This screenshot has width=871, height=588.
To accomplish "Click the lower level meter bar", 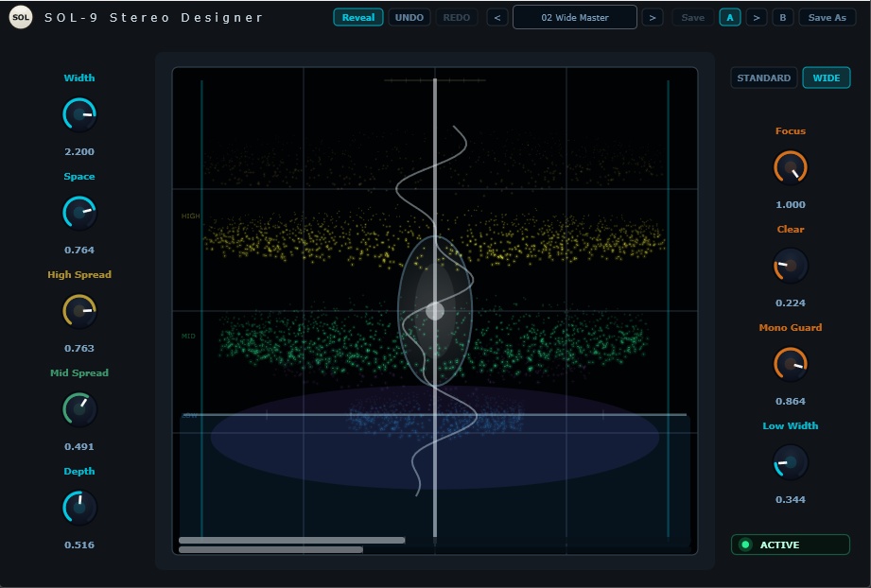I will tap(270, 549).
